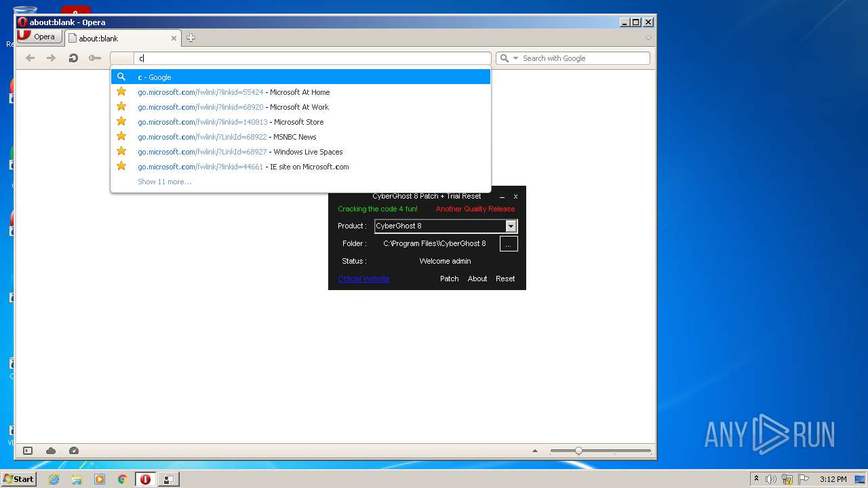Select the Microsoft Store bookmark suggestion
Image resolution: width=868 pixels, height=488 pixels.
[300, 122]
